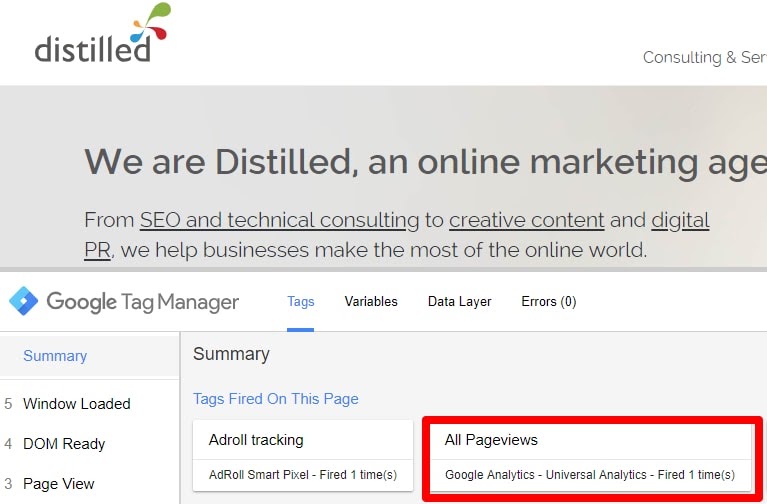Follow the 'creative content' link

pyautogui.click(x=527, y=220)
